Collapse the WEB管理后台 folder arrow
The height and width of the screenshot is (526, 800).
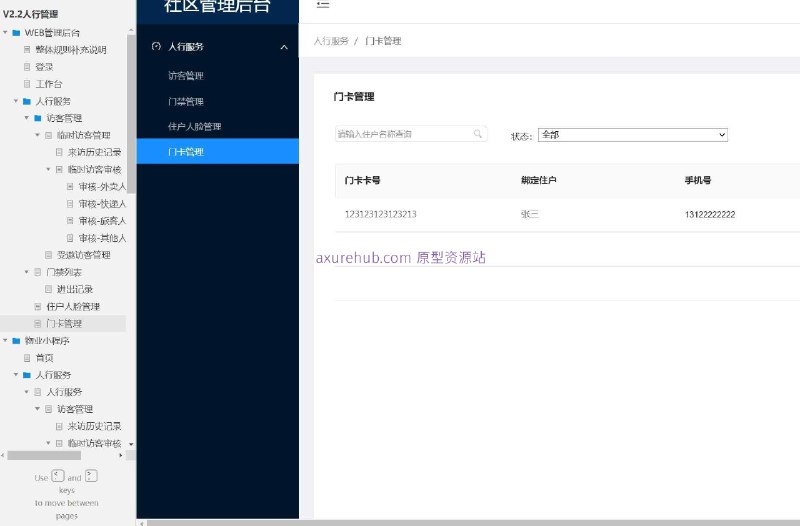[5, 33]
